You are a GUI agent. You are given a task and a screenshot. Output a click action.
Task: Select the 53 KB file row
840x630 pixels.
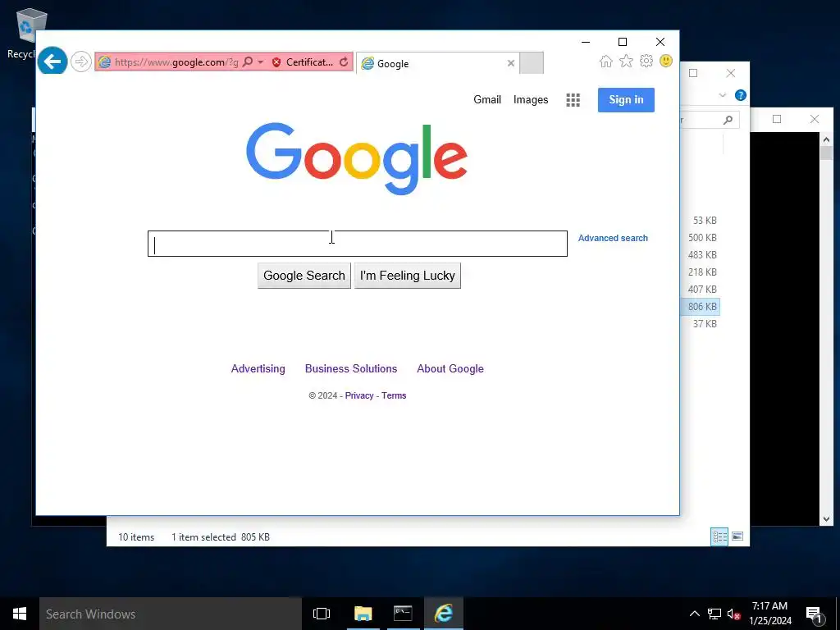[701, 220]
